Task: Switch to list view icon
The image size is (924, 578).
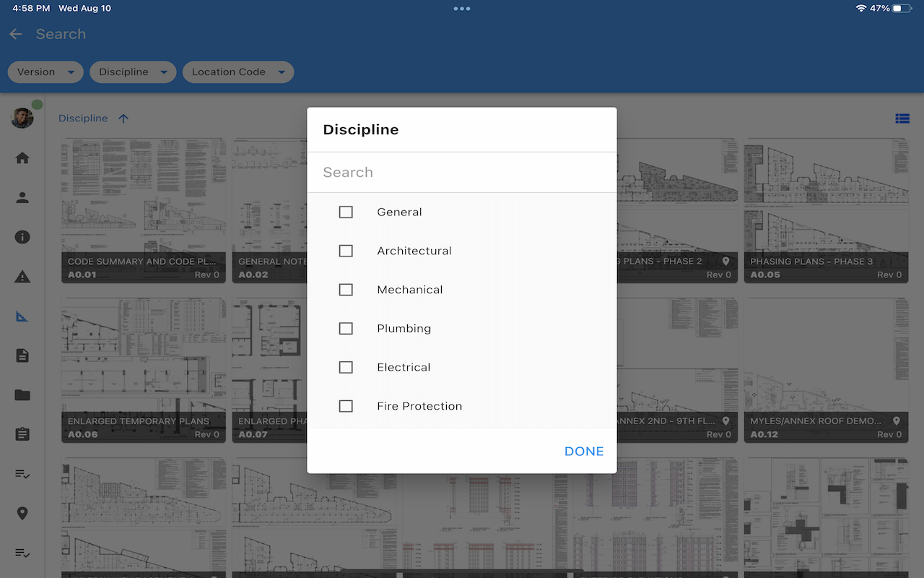Action: click(x=902, y=118)
